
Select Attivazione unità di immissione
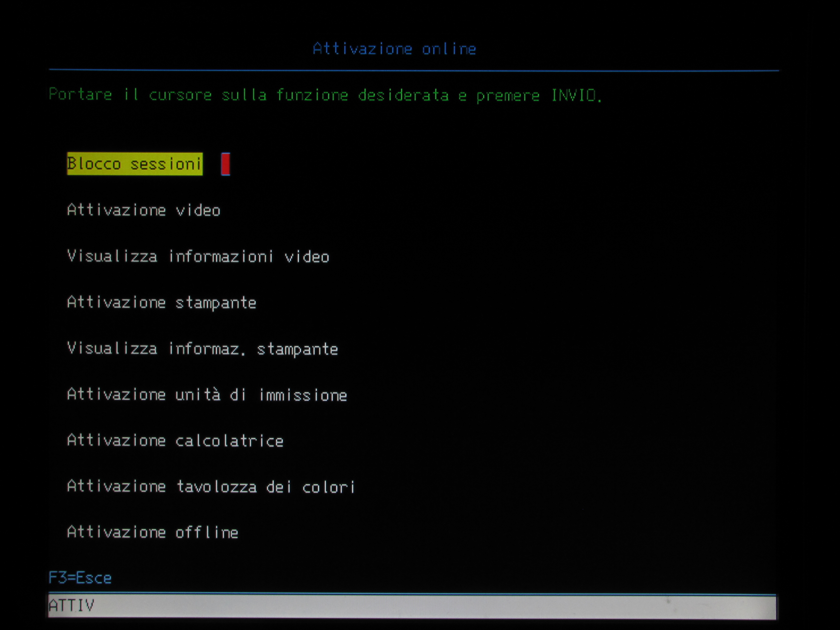(207, 395)
